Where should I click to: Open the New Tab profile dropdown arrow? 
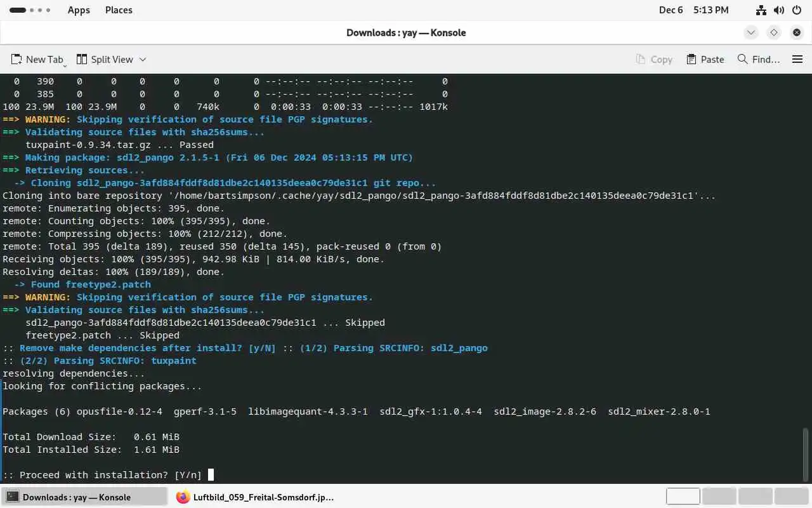(65, 64)
